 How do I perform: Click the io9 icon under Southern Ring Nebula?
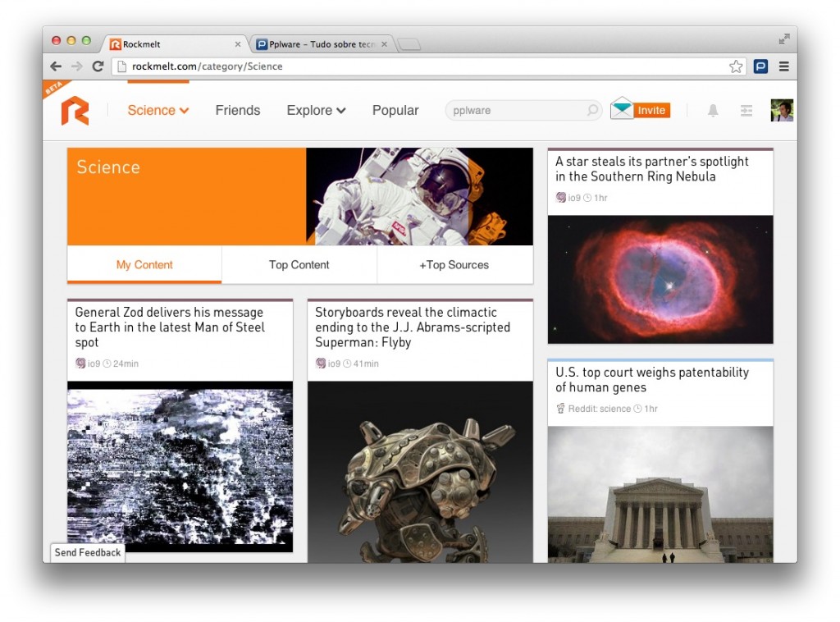pos(560,198)
